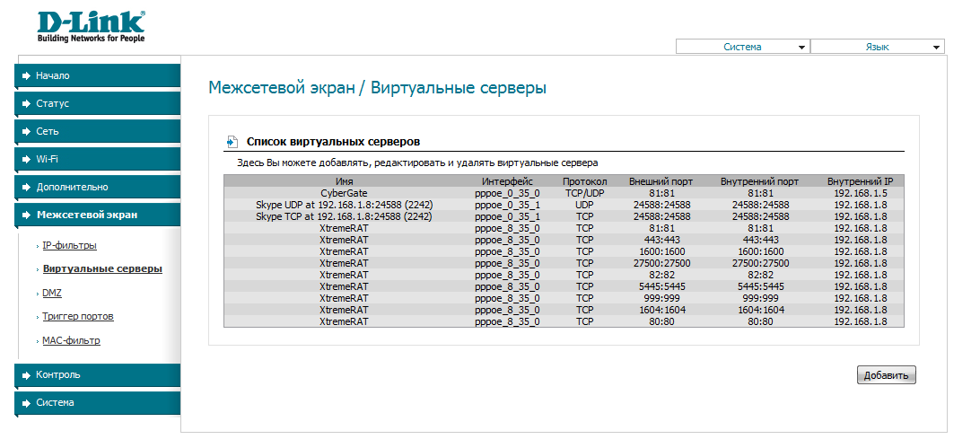Screen dimensions: 980x448
Task: Click the Внешний порт column header
Action: click(661, 181)
